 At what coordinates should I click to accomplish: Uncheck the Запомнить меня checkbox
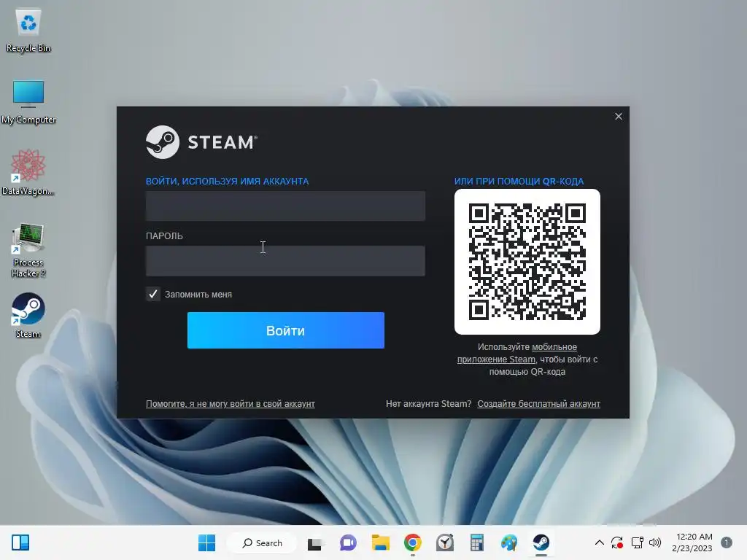pos(153,294)
